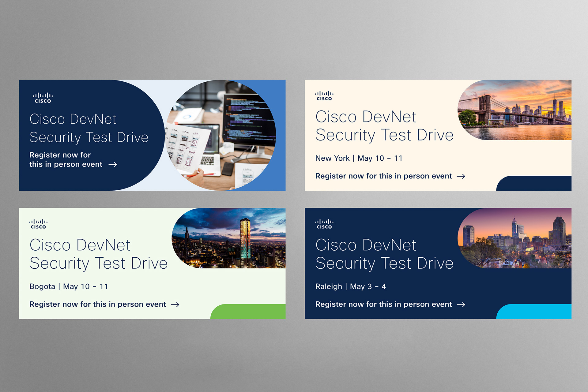Click the Cisco logo on the Raleigh banner

point(324,224)
